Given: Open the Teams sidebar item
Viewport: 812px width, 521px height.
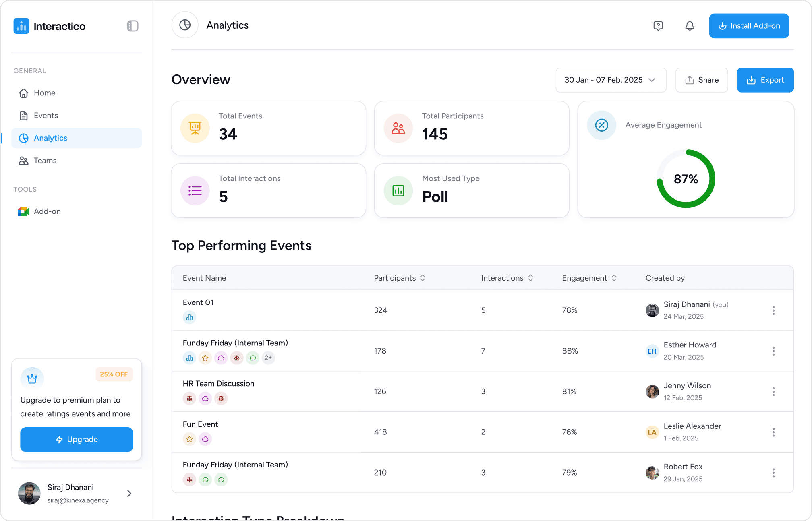Looking at the screenshot, I should click(x=45, y=161).
